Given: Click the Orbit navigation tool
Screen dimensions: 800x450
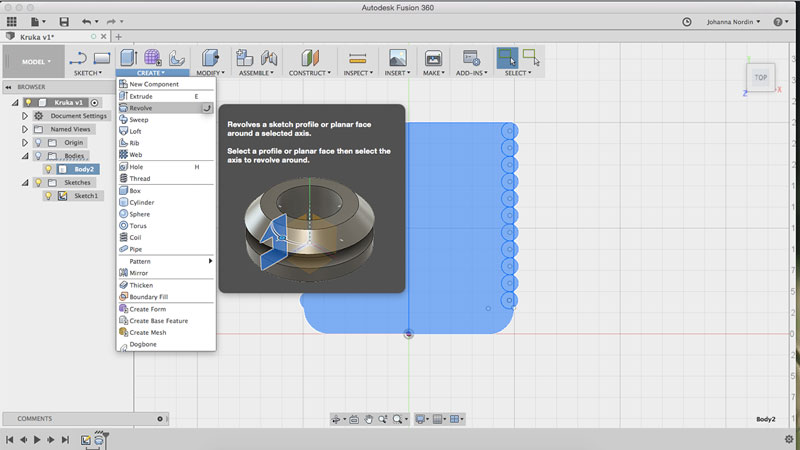Looking at the screenshot, I should point(337,419).
